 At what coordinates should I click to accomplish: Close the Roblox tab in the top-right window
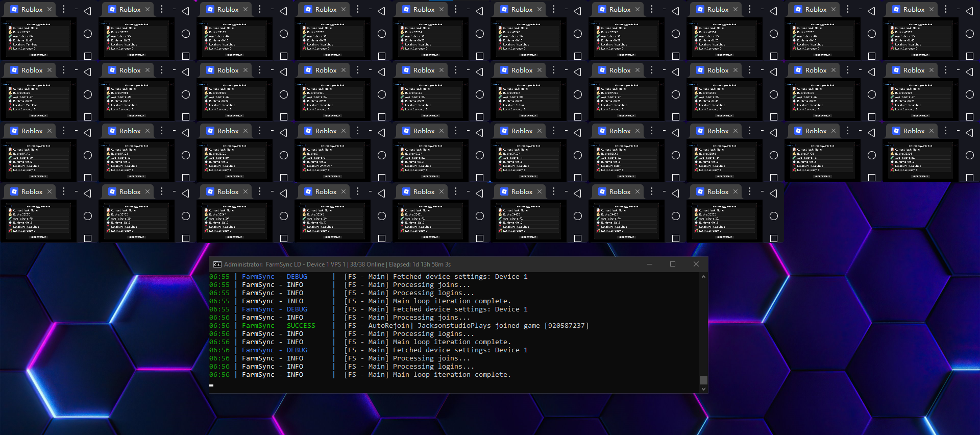click(932, 9)
